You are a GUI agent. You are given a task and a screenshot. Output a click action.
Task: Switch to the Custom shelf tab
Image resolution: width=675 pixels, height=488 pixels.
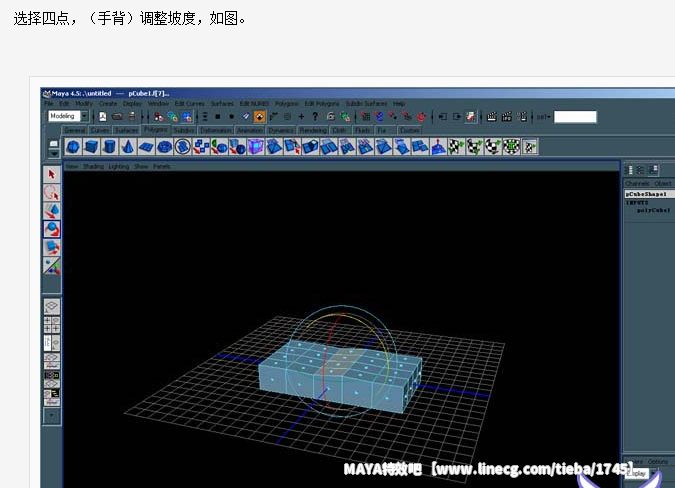pyautogui.click(x=409, y=130)
